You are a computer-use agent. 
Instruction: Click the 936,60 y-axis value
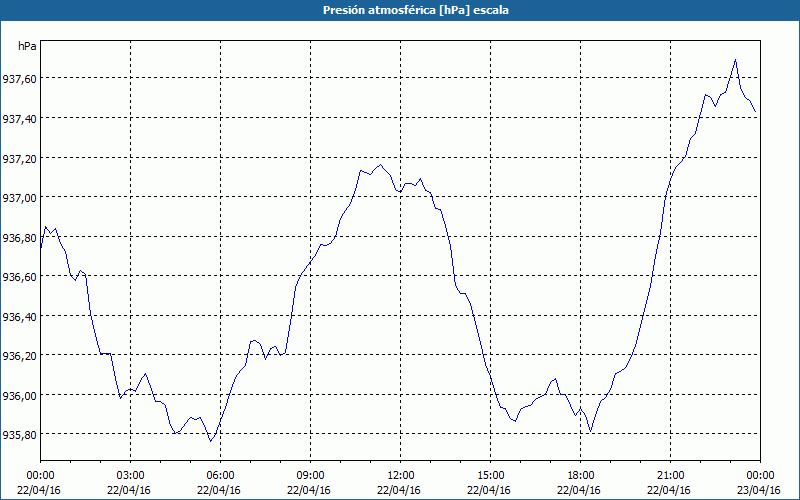point(19,277)
